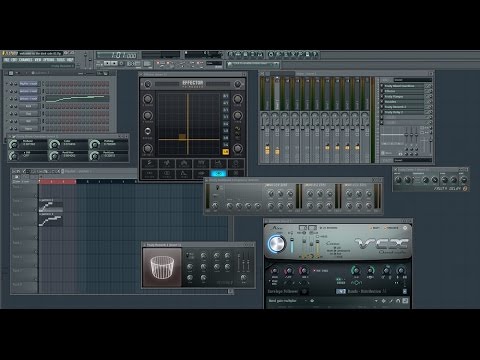Click the first EQ band slider in mixer panel

pyautogui.click(x=406, y=134)
